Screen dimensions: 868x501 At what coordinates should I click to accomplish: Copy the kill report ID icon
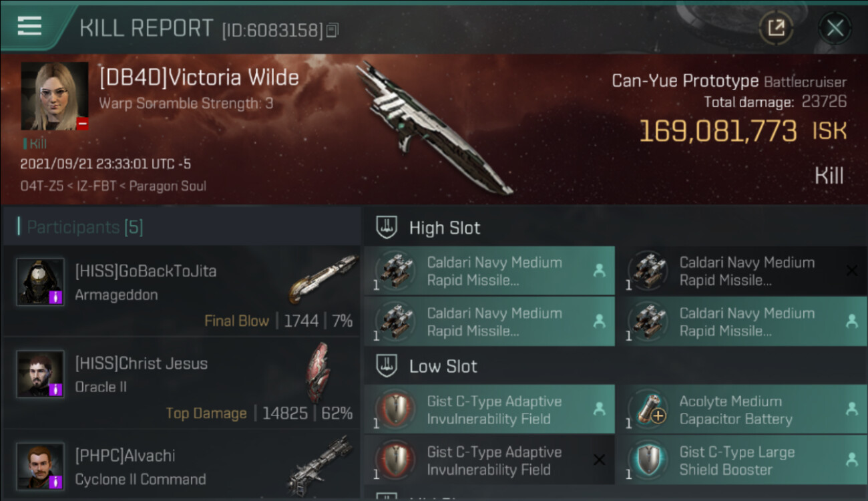333,30
